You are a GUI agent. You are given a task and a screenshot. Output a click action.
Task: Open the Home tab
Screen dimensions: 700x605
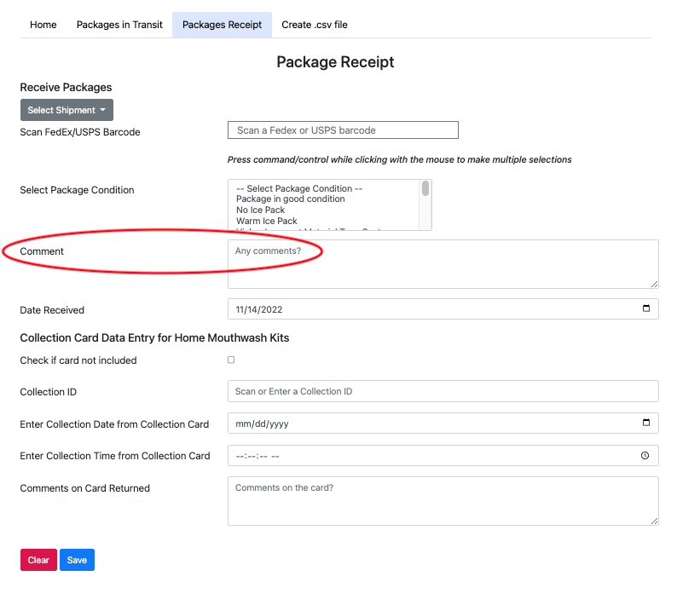[43, 25]
